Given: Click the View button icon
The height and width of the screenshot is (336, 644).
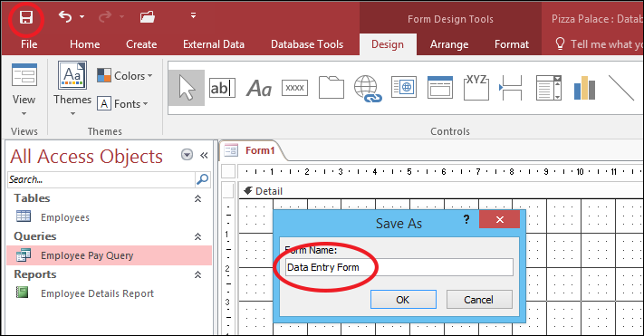Looking at the screenshot, I should pos(24,75).
